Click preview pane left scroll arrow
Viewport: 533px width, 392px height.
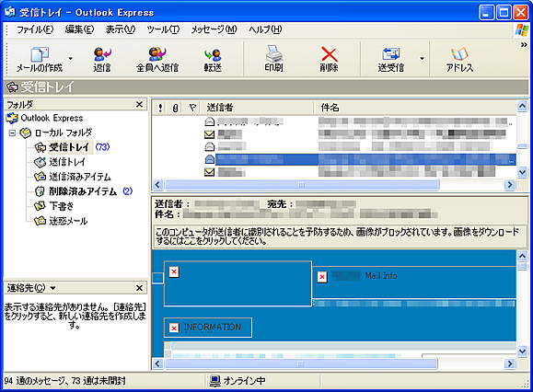tap(157, 363)
